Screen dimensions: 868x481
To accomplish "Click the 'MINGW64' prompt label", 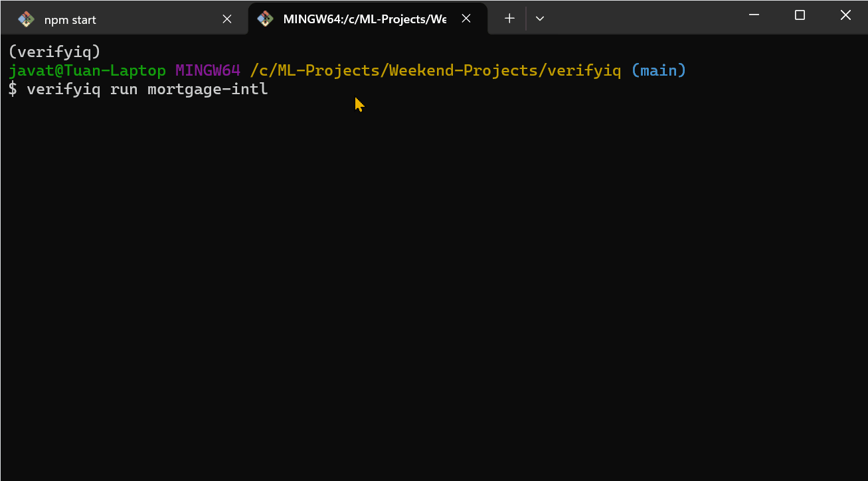I will tap(208, 70).
